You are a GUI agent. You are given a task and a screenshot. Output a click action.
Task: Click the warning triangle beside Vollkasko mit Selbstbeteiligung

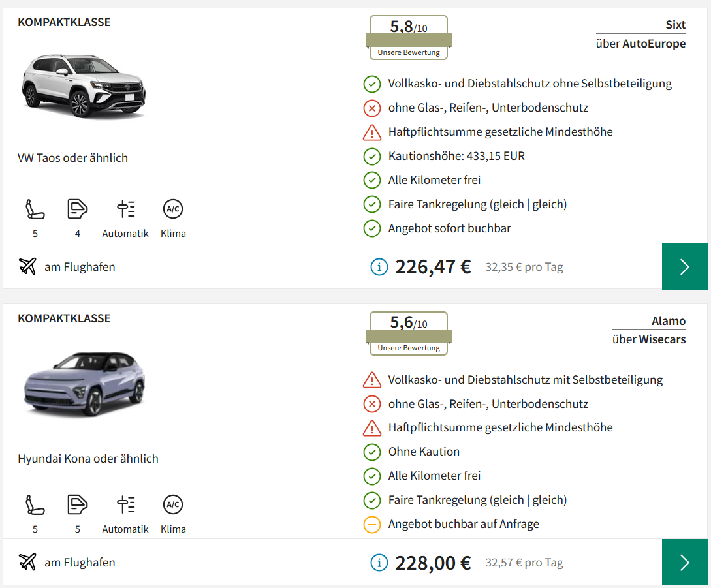[371, 380]
